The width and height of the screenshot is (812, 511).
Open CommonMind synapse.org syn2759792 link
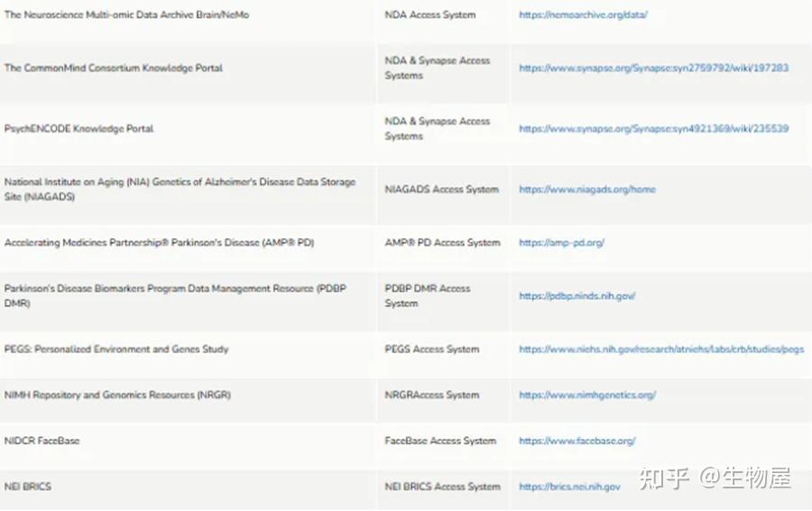653,68
